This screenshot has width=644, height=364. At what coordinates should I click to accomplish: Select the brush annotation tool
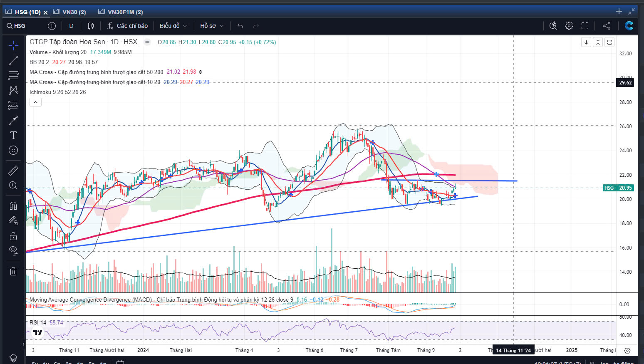coord(13,120)
